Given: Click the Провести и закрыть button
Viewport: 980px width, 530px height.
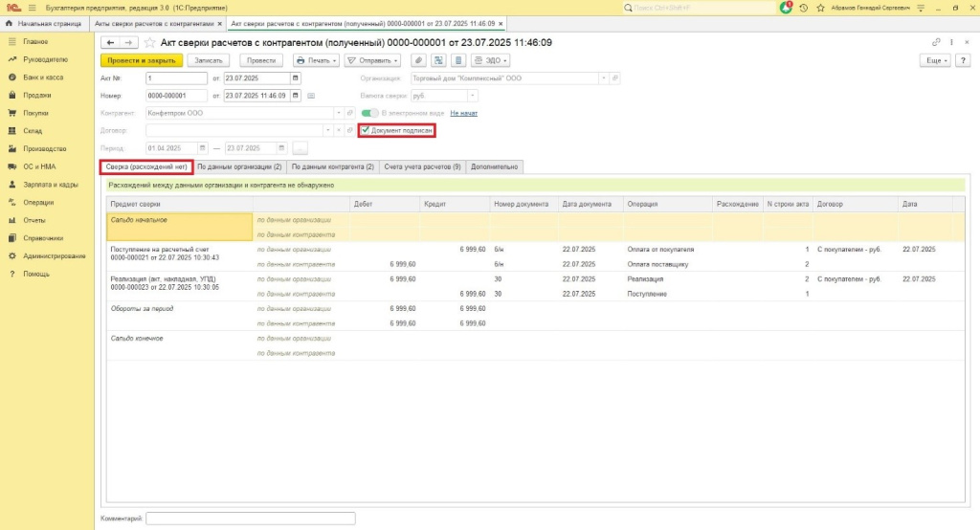Looking at the screenshot, I should pyautogui.click(x=141, y=60).
